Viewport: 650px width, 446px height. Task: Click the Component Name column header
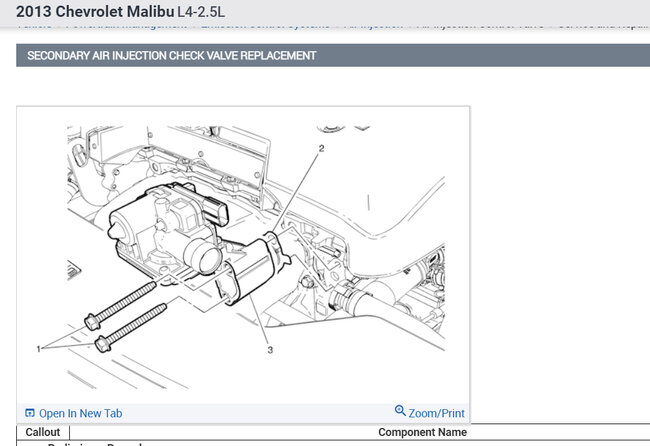coord(422,432)
